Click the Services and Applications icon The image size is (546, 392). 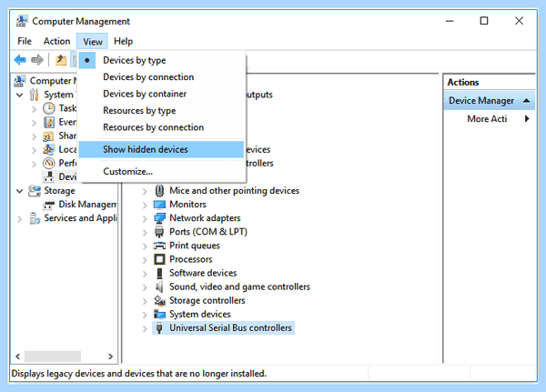click(35, 218)
